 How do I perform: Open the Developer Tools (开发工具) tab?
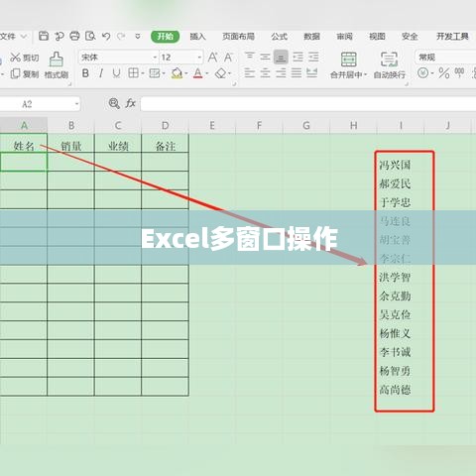click(x=452, y=36)
